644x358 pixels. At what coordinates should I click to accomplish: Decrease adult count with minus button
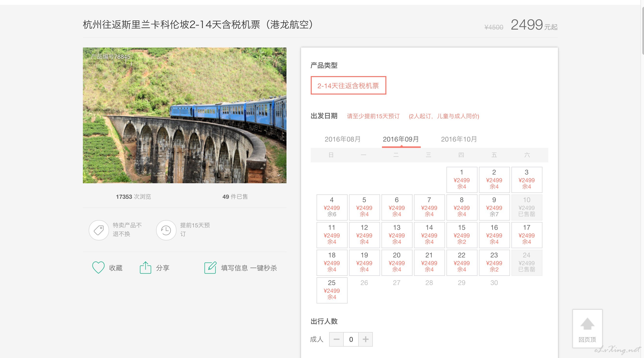tap(336, 339)
